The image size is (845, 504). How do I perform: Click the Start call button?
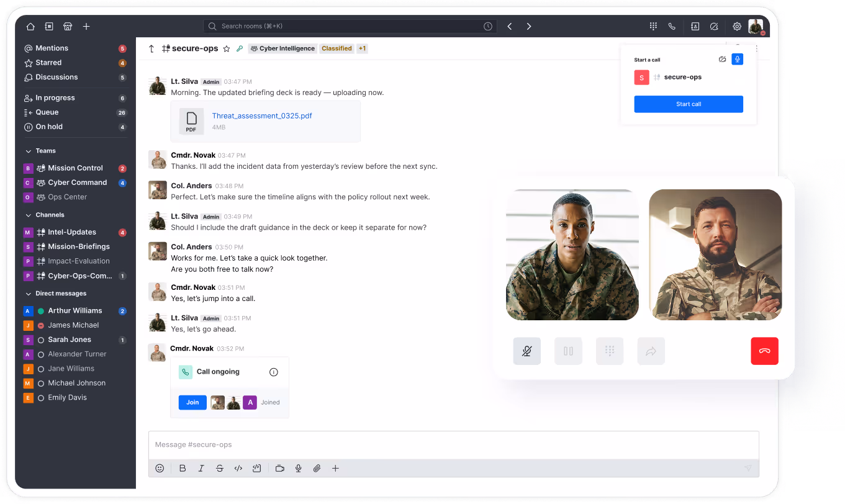point(689,104)
